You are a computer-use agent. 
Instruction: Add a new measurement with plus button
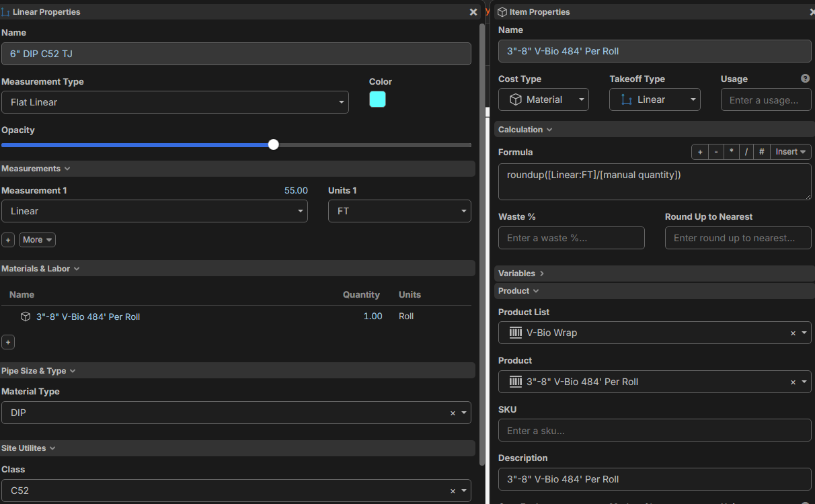click(x=8, y=240)
